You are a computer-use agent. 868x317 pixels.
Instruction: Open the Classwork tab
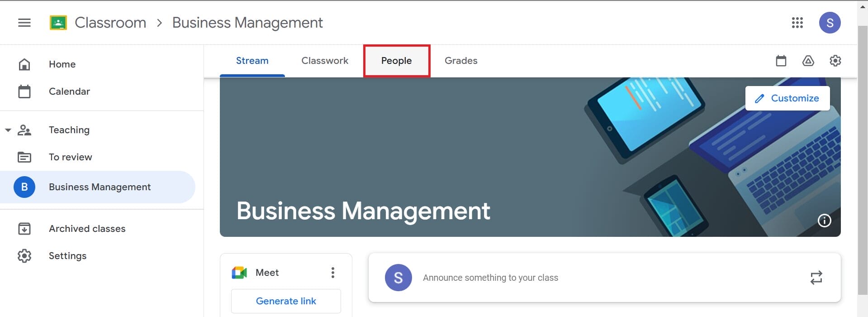tap(324, 60)
